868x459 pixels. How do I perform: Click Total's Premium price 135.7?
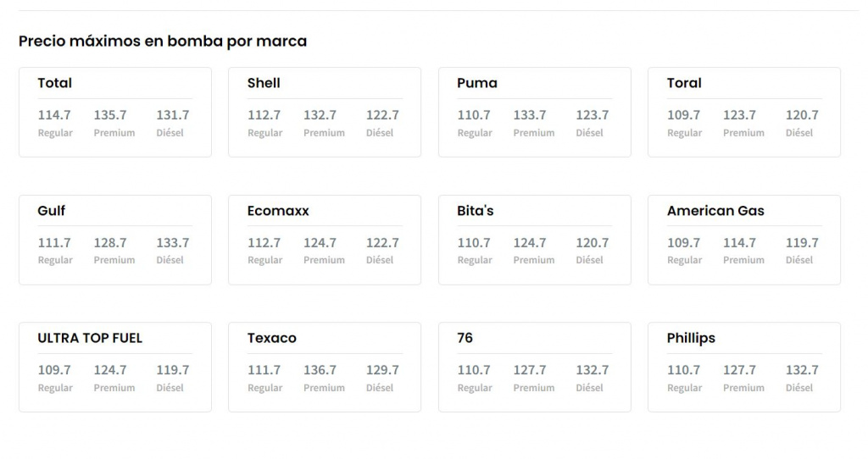click(x=110, y=115)
